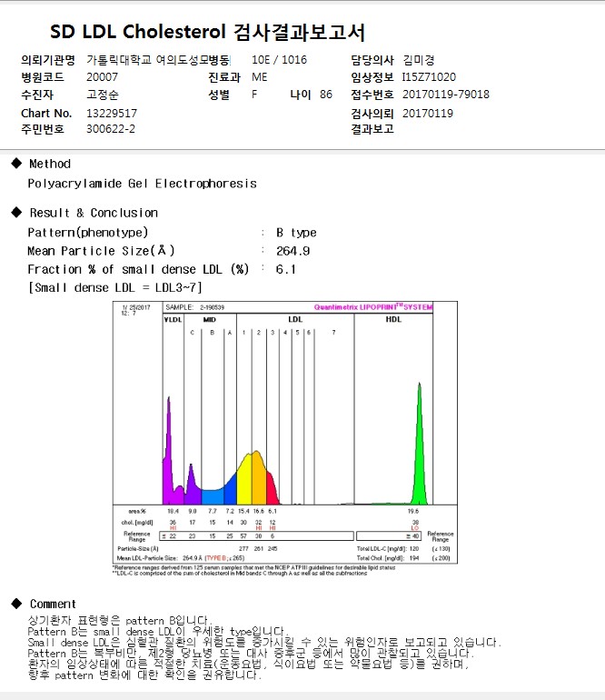Select comment line starting "Pattern B는 복부비만"

point(251,653)
